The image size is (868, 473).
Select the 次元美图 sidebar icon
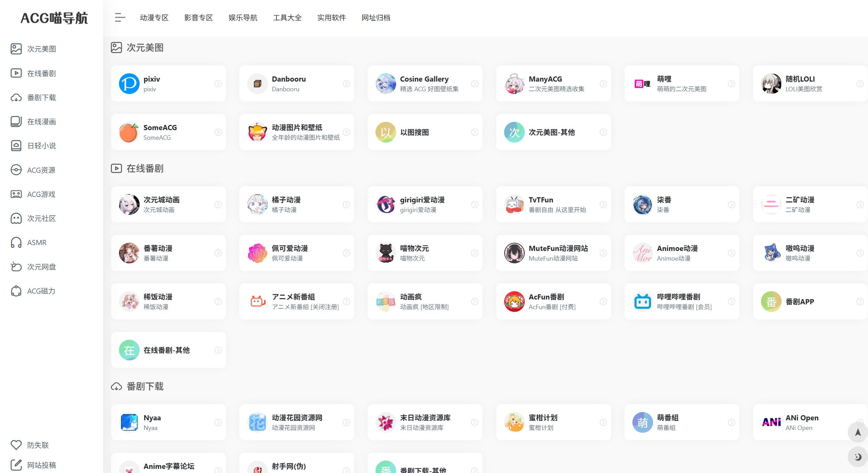(16, 49)
